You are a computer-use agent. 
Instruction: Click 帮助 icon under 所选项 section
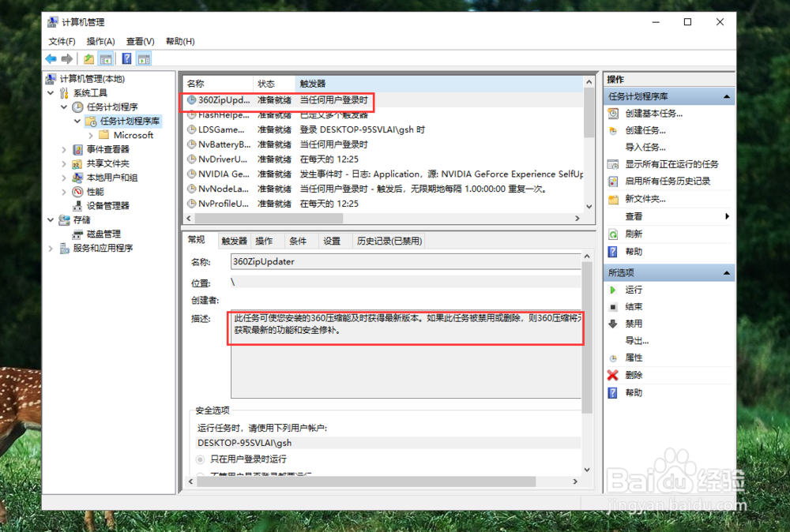[613, 392]
